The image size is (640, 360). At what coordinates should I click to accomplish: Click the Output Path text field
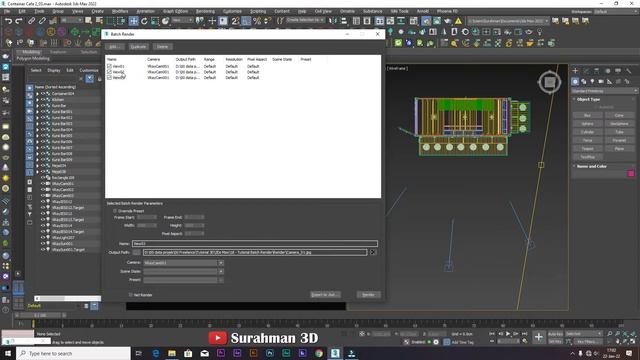[255, 253]
